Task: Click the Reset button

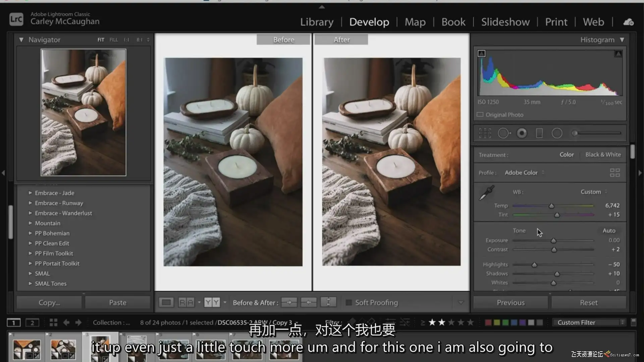Action: [588, 302]
